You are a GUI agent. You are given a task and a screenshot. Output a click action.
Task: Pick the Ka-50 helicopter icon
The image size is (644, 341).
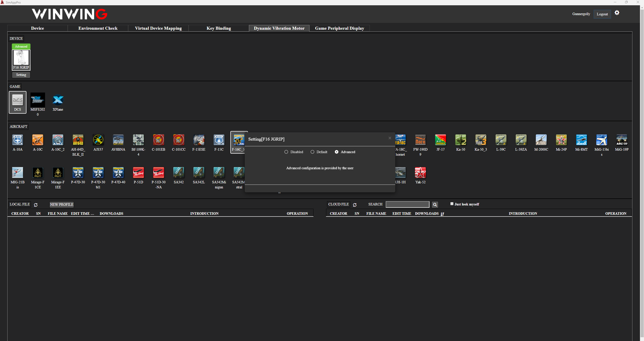460,140
